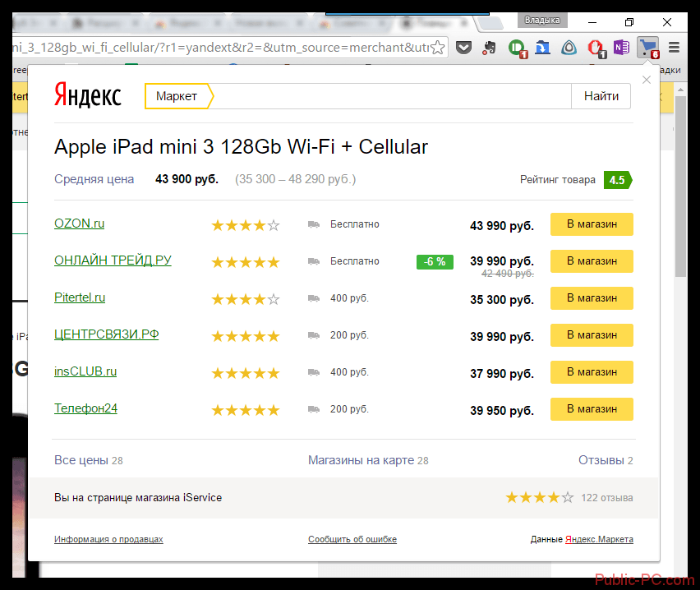The width and height of the screenshot is (700, 590).
Task: Click the blue download folder extension icon
Action: tap(542, 47)
